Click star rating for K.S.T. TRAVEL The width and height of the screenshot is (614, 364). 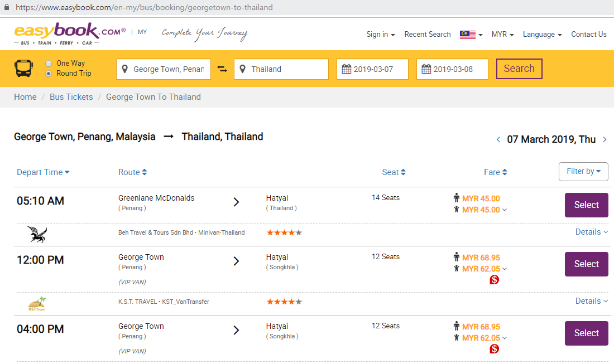(x=284, y=302)
